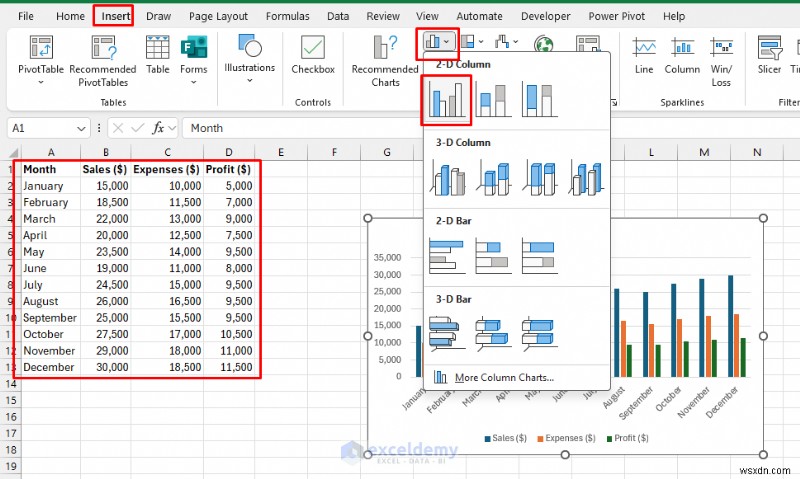Switch to the Review tab
The width and height of the screenshot is (800, 479).
pos(383,16)
